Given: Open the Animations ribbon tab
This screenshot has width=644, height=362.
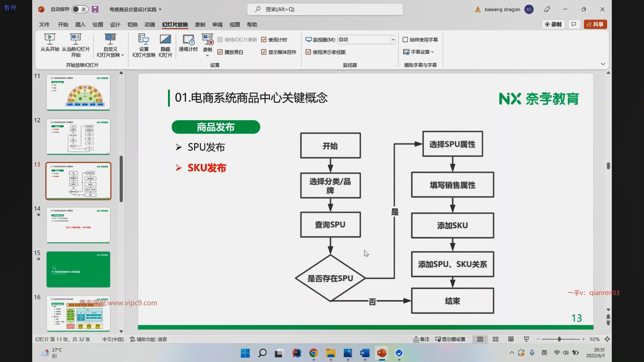Looking at the screenshot, I should (150, 24).
